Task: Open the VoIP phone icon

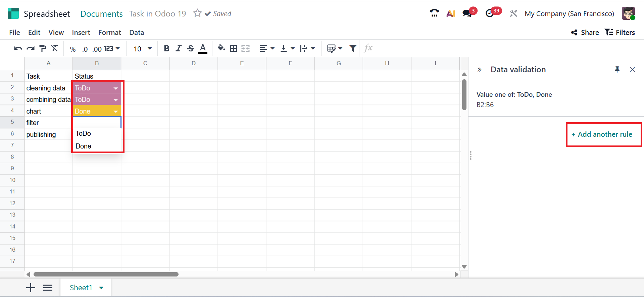Action: (434, 13)
